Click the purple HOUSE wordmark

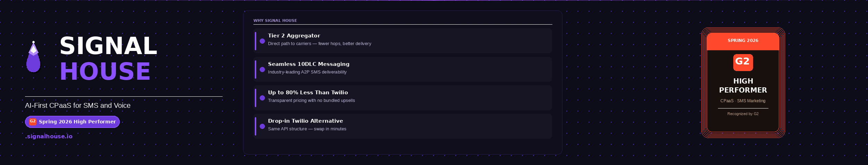pos(105,72)
